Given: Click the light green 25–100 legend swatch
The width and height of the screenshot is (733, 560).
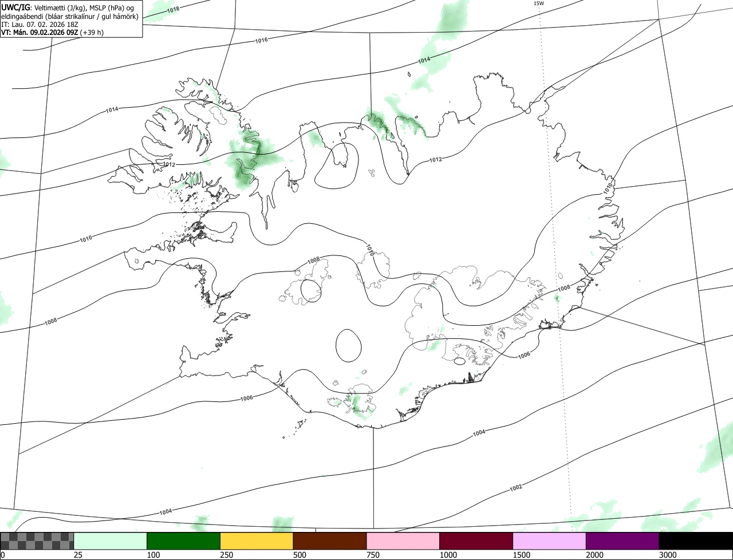Looking at the screenshot, I should (111, 541).
